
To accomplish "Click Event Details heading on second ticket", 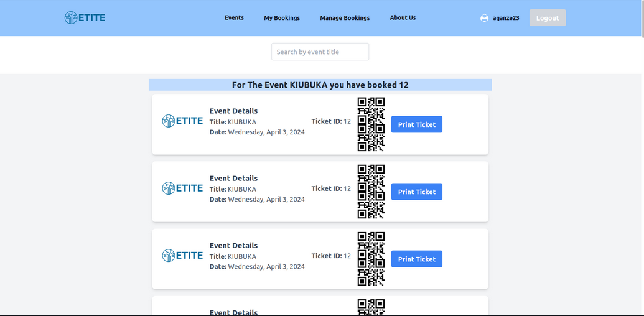I will pyautogui.click(x=234, y=178).
